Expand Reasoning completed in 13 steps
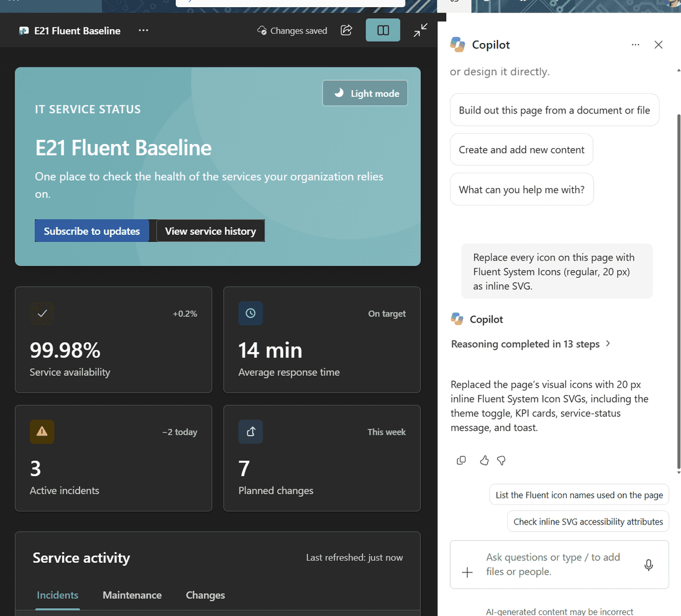Screen dimensions: 681x616 (x=530, y=344)
